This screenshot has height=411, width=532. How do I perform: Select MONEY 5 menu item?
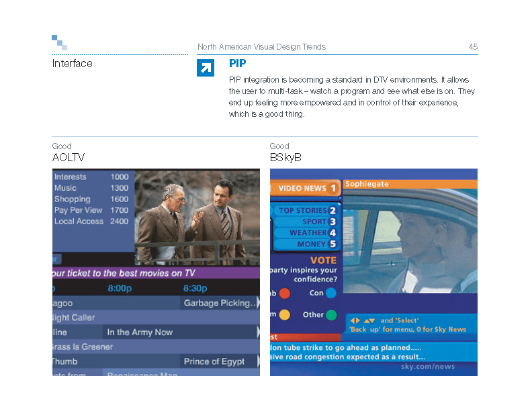click(306, 244)
